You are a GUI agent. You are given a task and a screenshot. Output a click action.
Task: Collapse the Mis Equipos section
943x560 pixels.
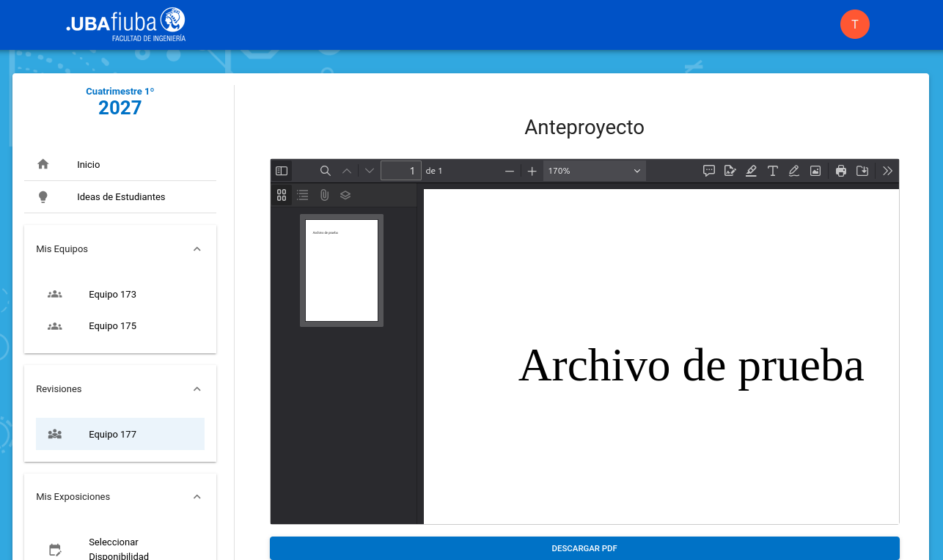tap(197, 249)
